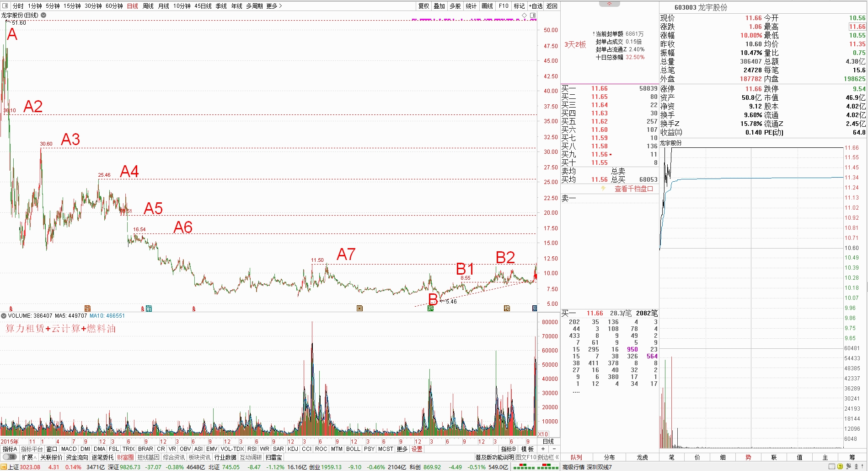
Task: Click the 定 marker icon on timeline
Action: coord(87,309)
